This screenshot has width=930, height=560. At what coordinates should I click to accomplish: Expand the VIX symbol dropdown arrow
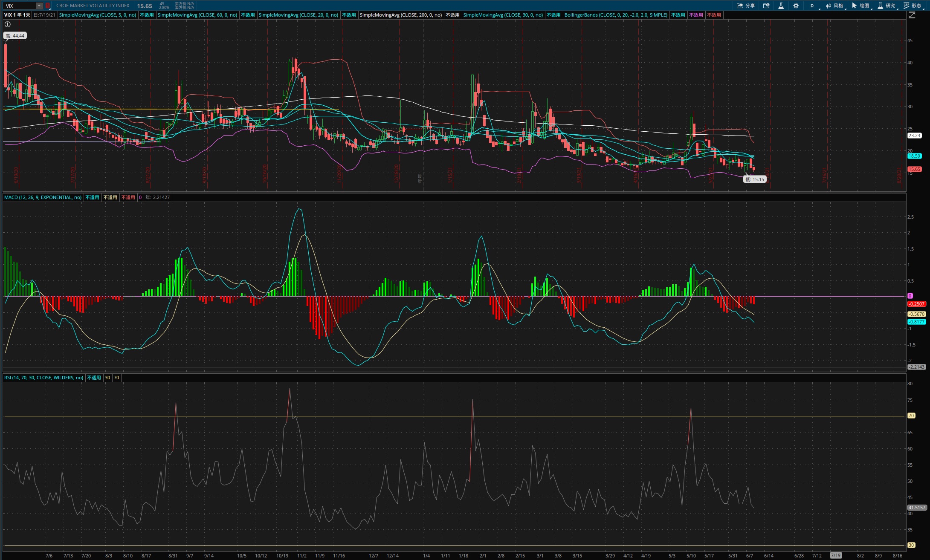[39, 6]
